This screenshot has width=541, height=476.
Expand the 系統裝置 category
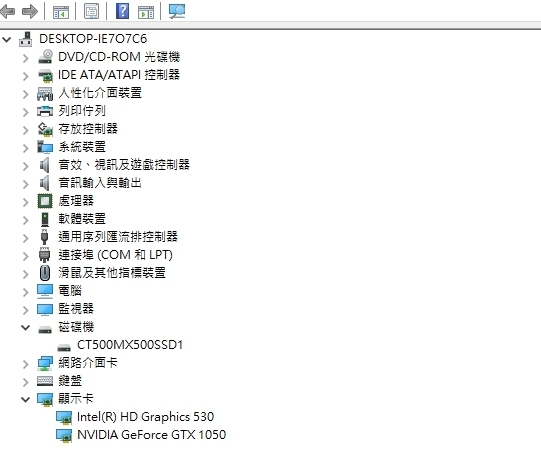coord(26,148)
